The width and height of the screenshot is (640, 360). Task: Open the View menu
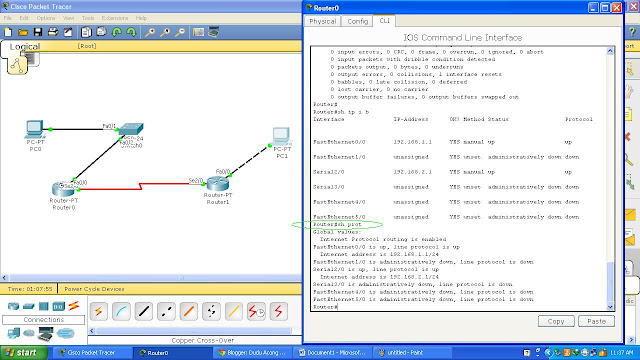[69, 18]
